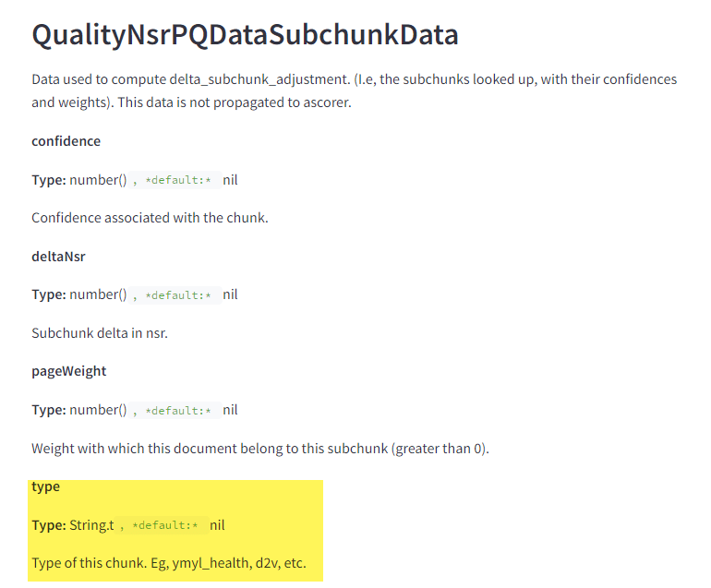The height and width of the screenshot is (588, 711).
Task: Click the highlighted type field name
Action: pyautogui.click(x=45, y=486)
